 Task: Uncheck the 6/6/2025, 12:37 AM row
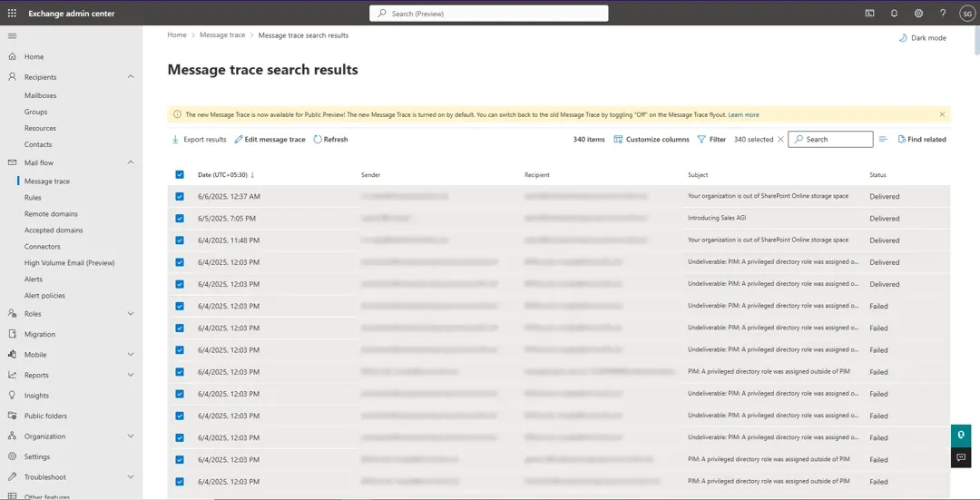(x=180, y=196)
